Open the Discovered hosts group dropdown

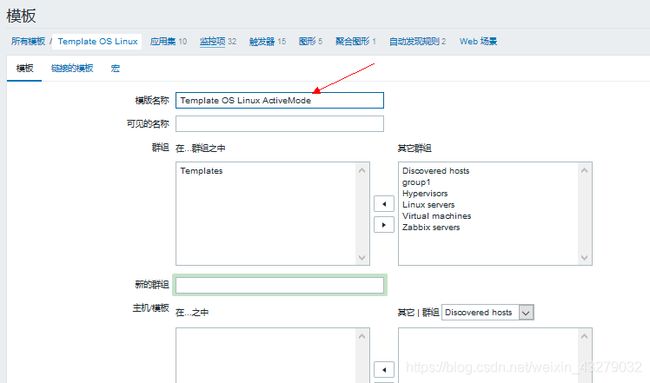[x=488, y=312]
